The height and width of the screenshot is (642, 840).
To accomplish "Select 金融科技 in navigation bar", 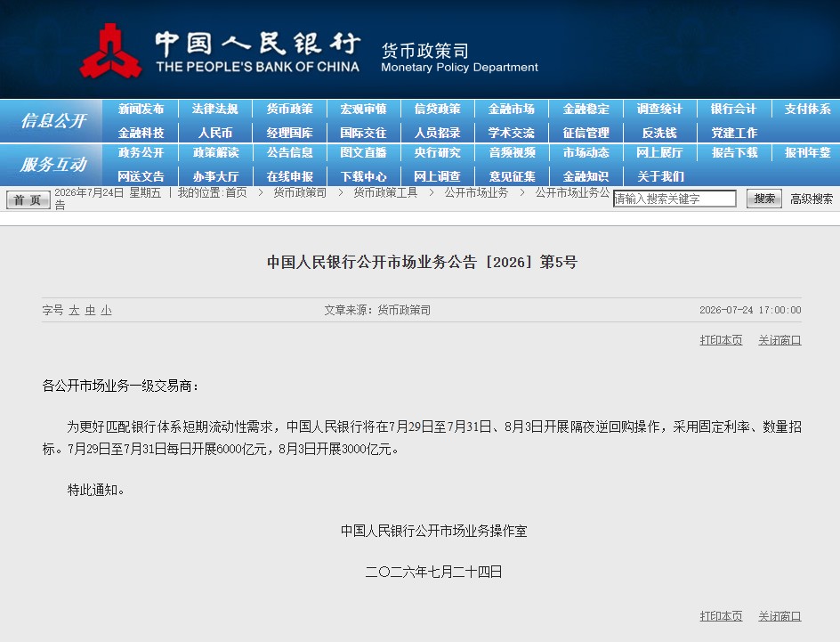I will 141,133.
